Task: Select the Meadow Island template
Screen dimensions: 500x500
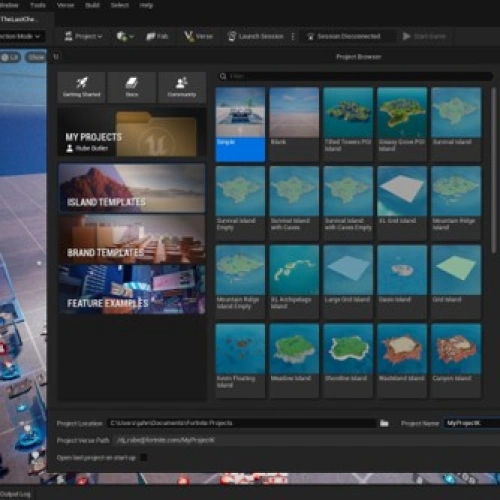Action: (x=294, y=360)
